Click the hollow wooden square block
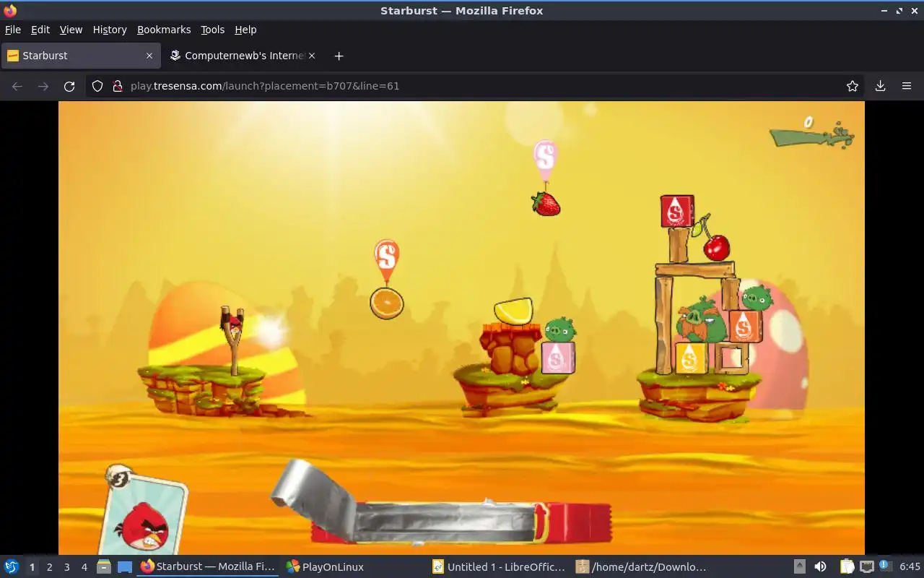Viewport: 924px width, 578px height. [x=731, y=359]
